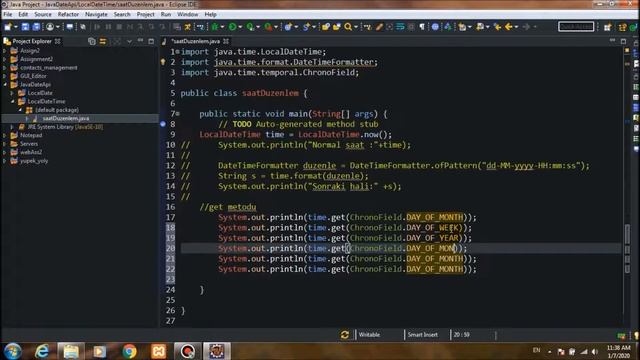Screen dimensions: 640x360
Task: Click the Search magnifier toolbar icon
Action: click(348, 27)
